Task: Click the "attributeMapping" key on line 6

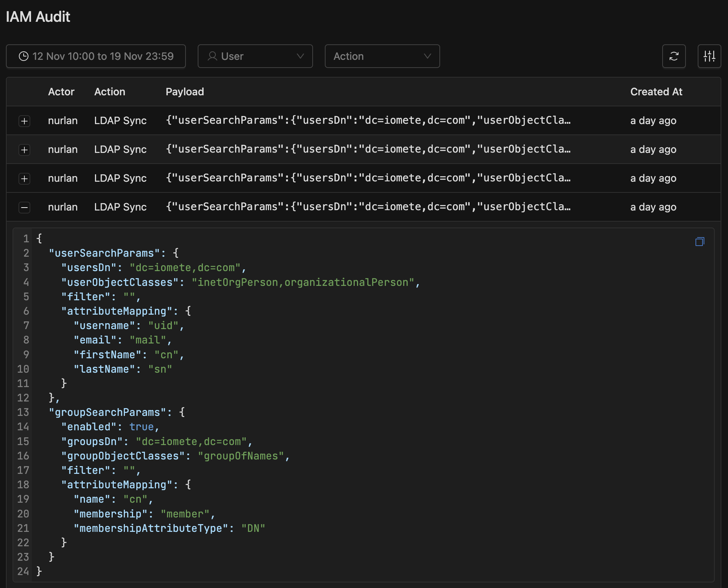Action: tap(117, 311)
